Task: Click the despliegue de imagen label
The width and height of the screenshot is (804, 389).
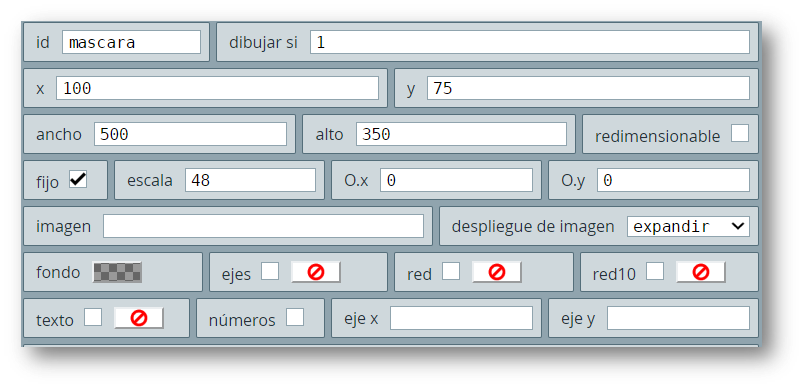Action: click(x=533, y=227)
